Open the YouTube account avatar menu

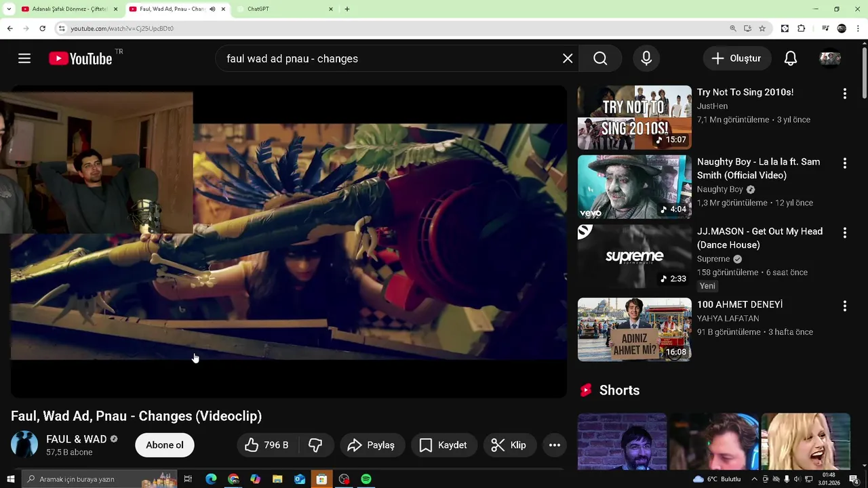click(x=830, y=58)
